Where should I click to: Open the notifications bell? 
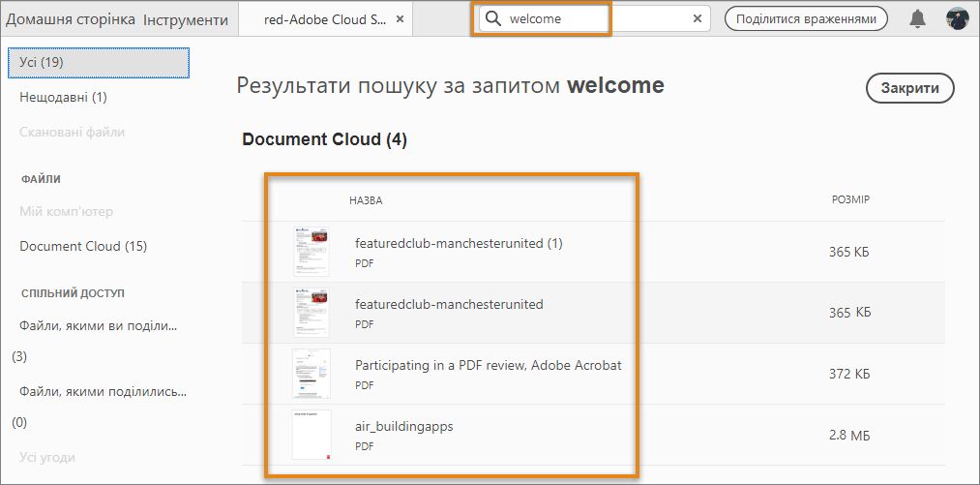917,18
